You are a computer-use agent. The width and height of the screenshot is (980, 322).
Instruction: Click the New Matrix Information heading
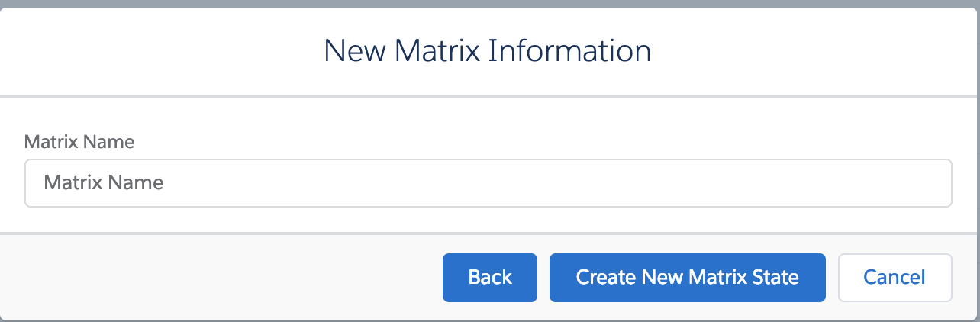coord(488,51)
